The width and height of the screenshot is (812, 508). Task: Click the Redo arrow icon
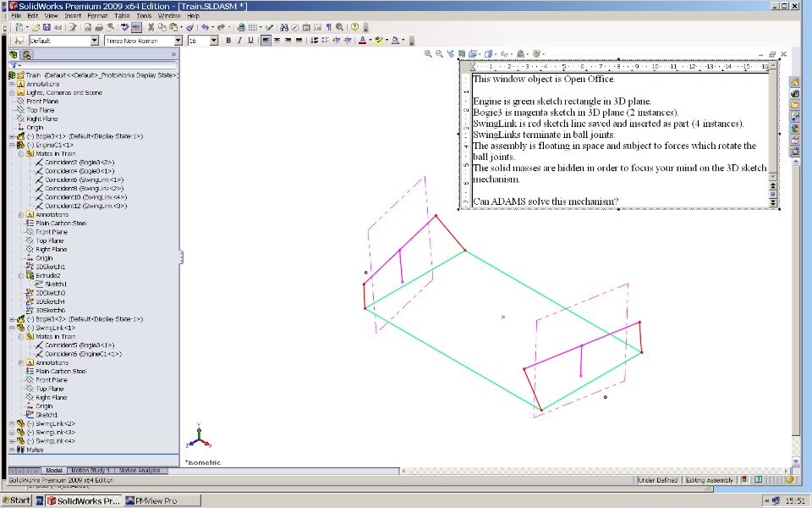221,27
